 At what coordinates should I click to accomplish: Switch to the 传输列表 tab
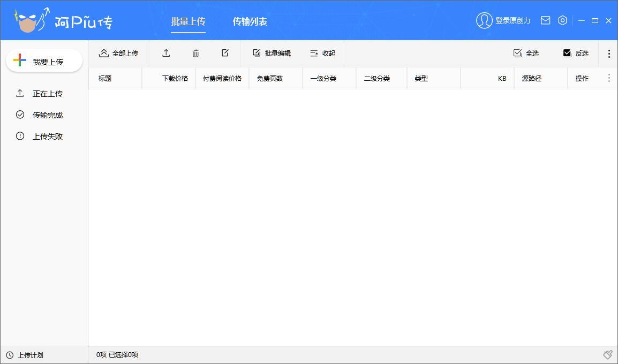click(x=250, y=21)
